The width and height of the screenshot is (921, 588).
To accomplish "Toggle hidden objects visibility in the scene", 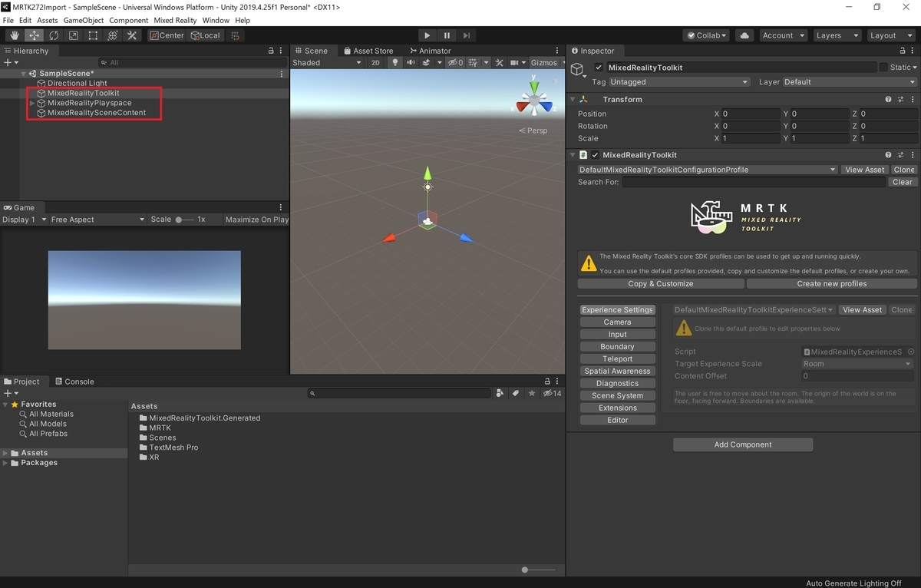I will [x=456, y=62].
